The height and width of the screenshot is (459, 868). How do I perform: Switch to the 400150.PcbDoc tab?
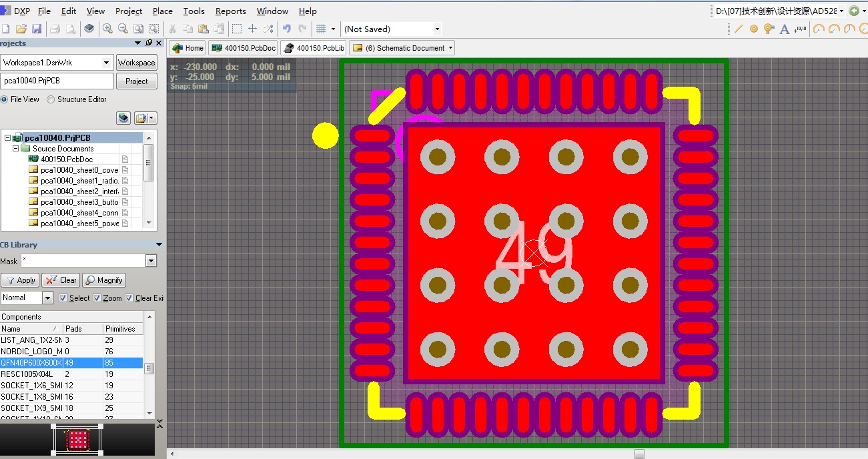tap(244, 48)
